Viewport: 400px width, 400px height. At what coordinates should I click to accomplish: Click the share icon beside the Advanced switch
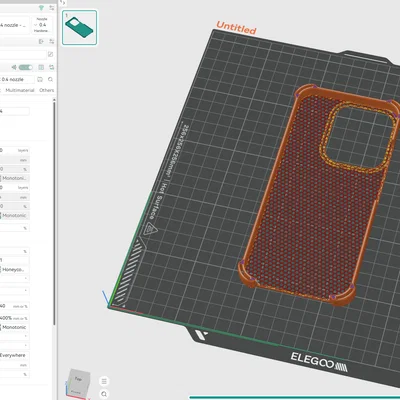(14, 67)
